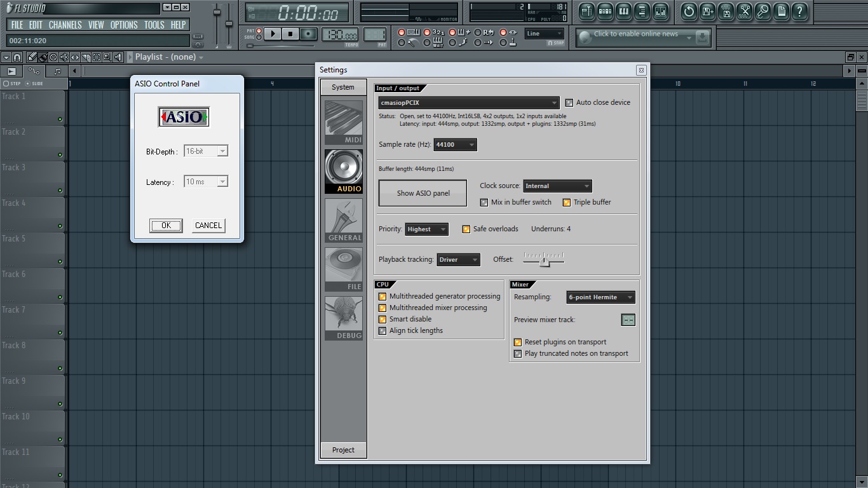868x488 pixels.
Task: Open the Mixer view button
Action: coord(660,11)
